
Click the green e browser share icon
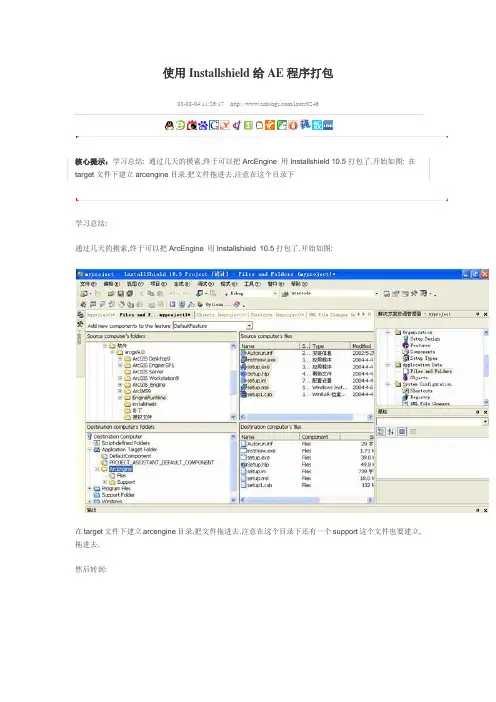coord(180,126)
